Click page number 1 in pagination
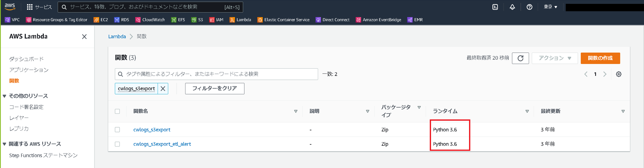This screenshot has height=168, width=644. 595,74
